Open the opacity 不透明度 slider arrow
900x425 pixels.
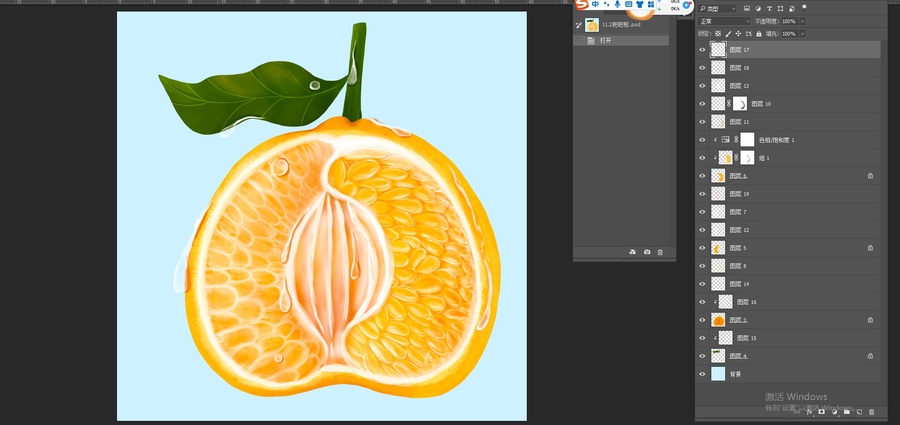[802, 21]
